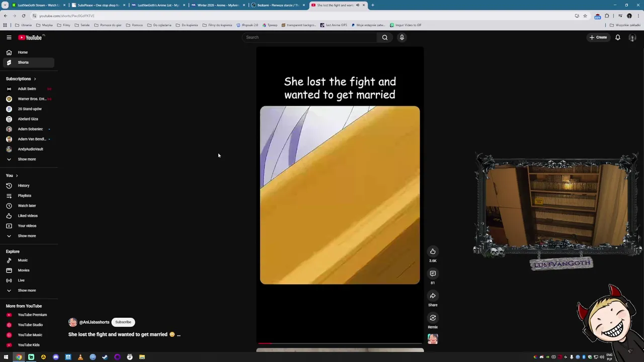Switch to LustVanGoth's Anime List tab
This screenshot has width=644, height=362.
(x=158, y=5)
